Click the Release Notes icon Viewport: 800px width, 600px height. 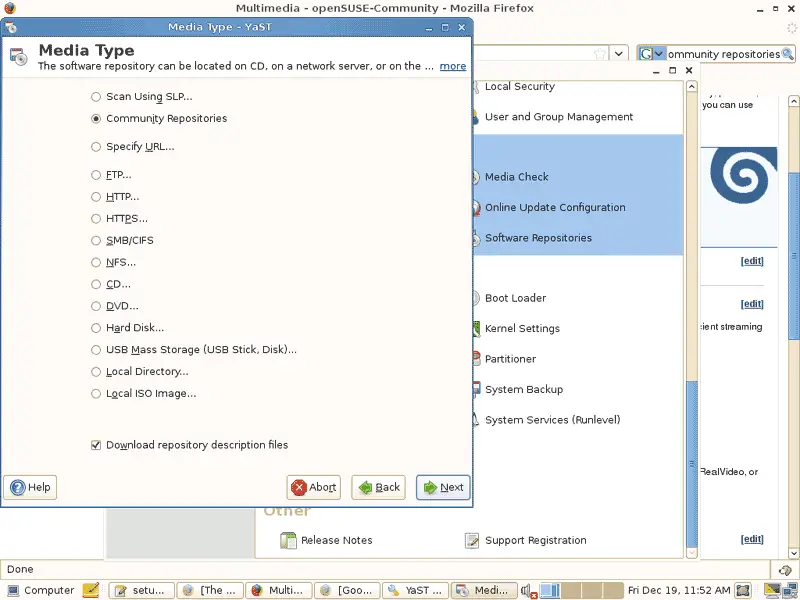pos(288,540)
